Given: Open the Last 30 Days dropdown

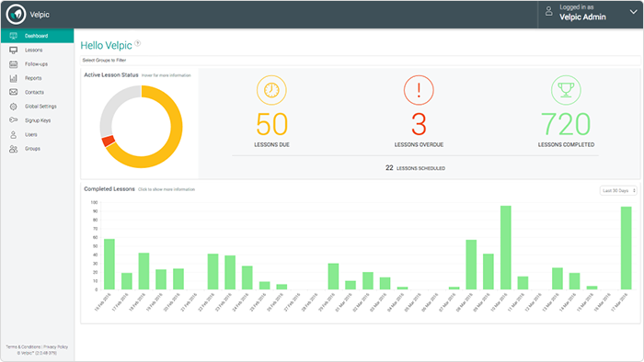Looking at the screenshot, I should pyautogui.click(x=618, y=190).
